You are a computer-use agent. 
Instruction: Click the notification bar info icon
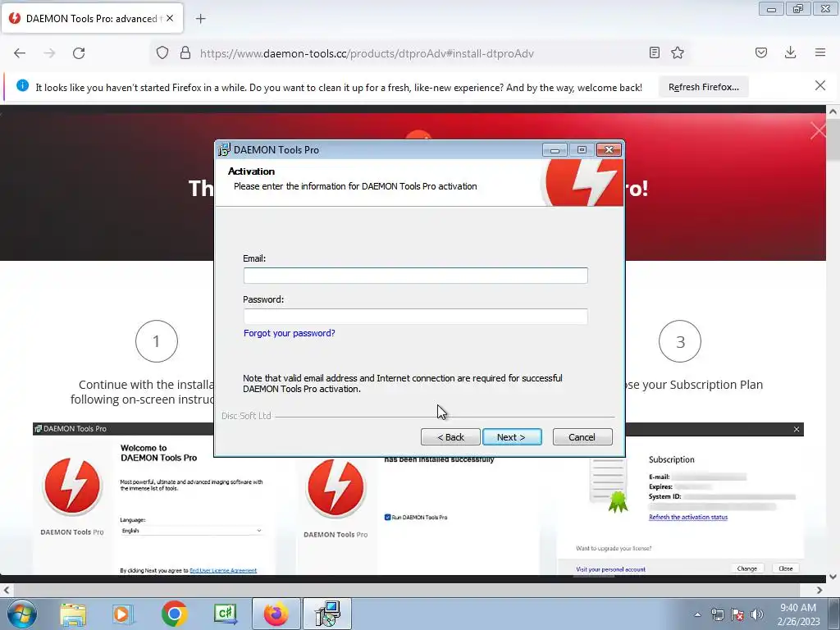coord(22,85)
